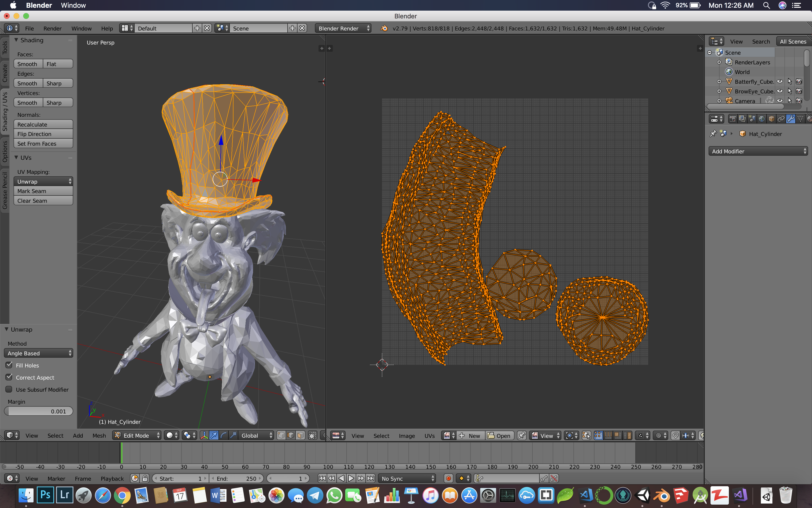Toggle the Correct Aspect checkbox

9,377
